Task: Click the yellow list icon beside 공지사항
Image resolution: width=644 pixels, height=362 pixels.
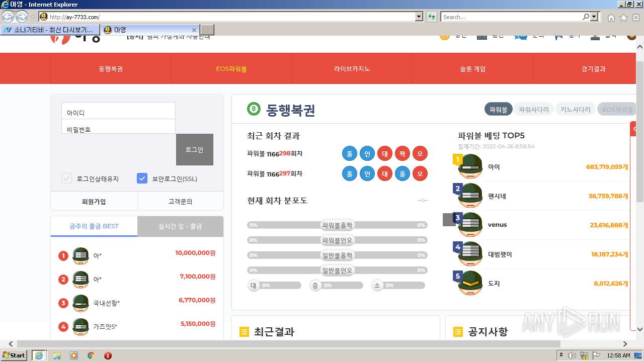Action: click(458, 332)
